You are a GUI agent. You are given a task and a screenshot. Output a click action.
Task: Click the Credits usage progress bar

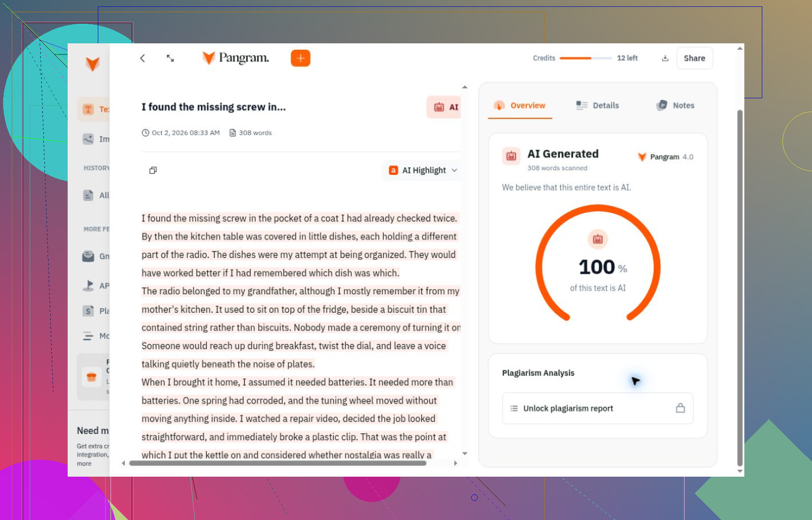pyautogui.click(x=586, y=58)
